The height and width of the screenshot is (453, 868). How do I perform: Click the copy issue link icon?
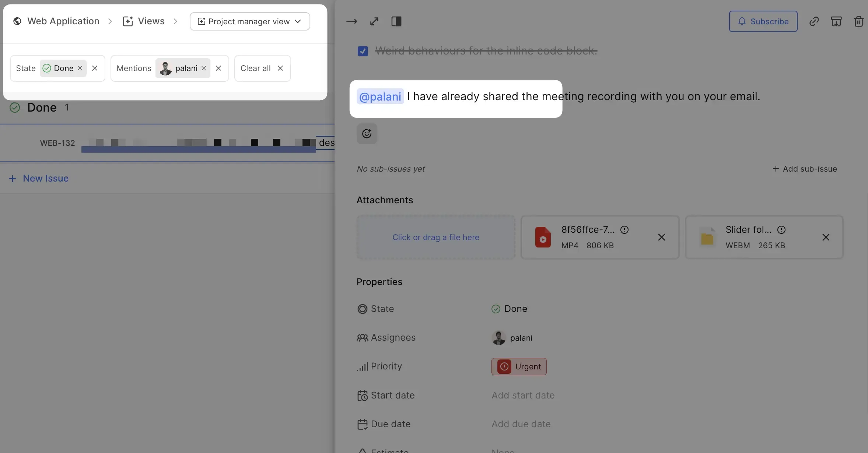coord(814,21)
